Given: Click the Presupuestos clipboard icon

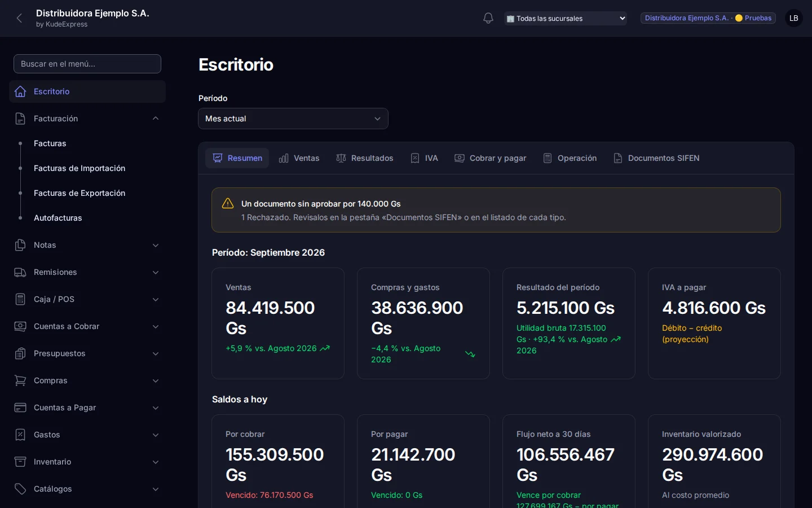Looking at the screenshot, I should click(x=20, y=353).
